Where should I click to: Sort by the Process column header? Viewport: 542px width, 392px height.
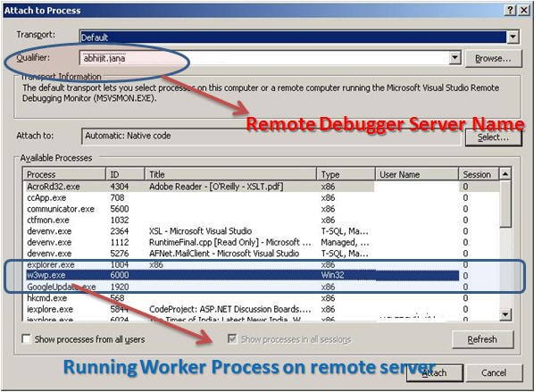pos(64,174)
